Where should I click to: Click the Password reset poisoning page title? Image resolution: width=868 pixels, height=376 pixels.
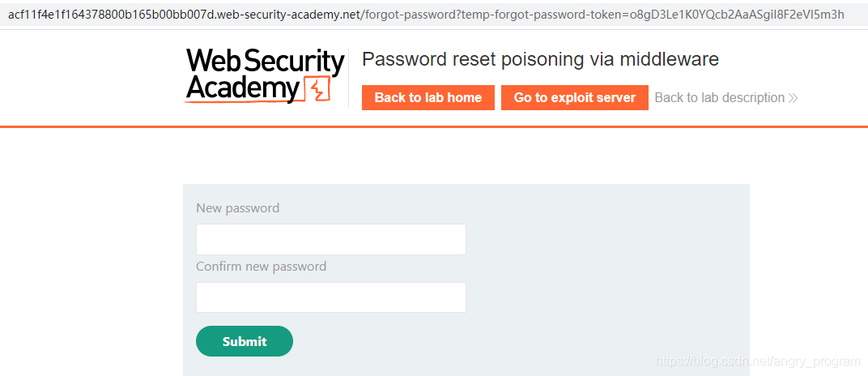click(540, 59)
